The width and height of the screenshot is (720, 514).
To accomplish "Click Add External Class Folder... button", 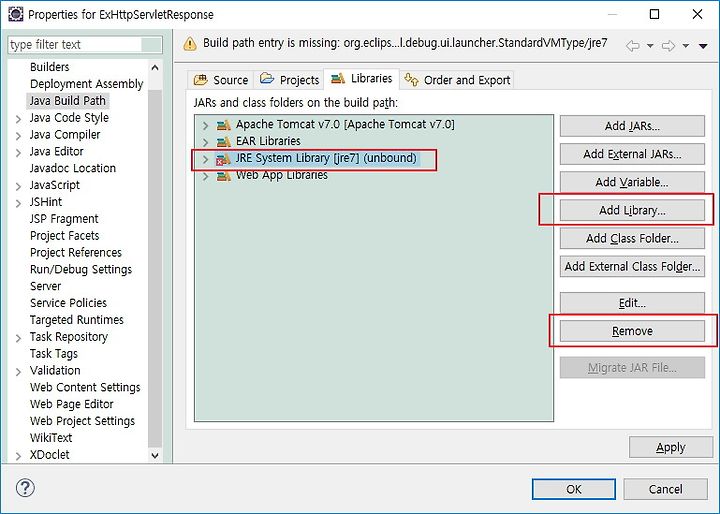I will pyautogui.click(x=632, y=266).
